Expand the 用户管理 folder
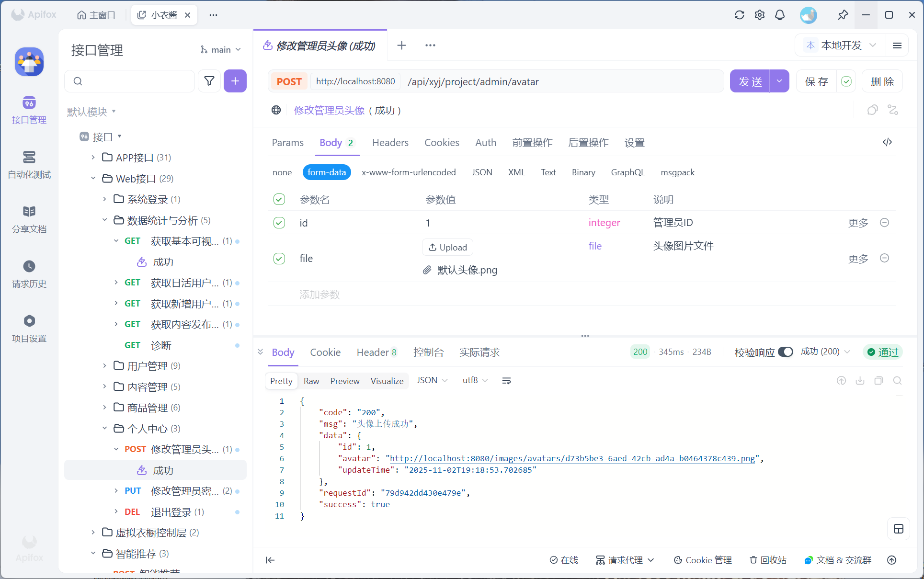The image size is (924, 579). [x=105, y=366]
